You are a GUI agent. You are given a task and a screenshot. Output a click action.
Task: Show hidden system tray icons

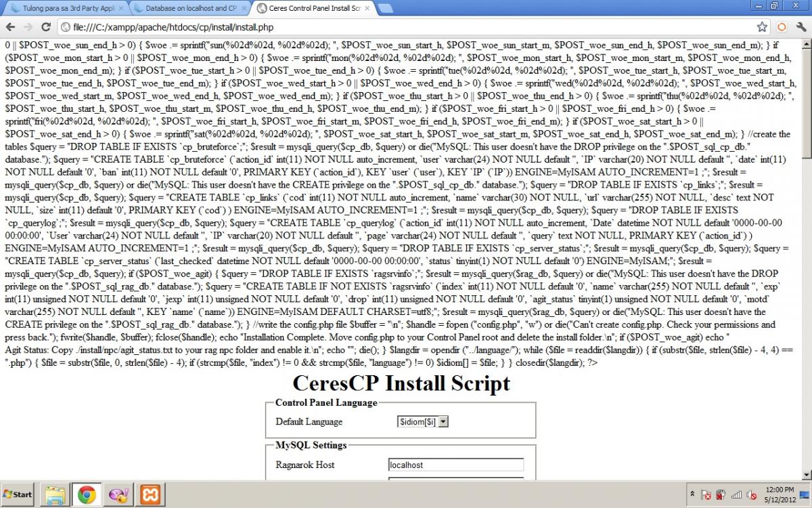point(693,494)
